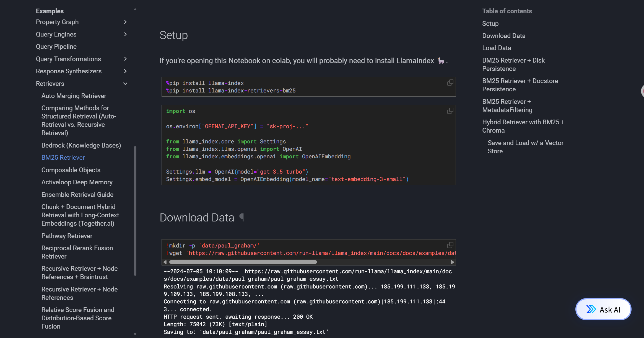
Task: Copy the pip install code snippet
Action: click(x=450, y=82)
